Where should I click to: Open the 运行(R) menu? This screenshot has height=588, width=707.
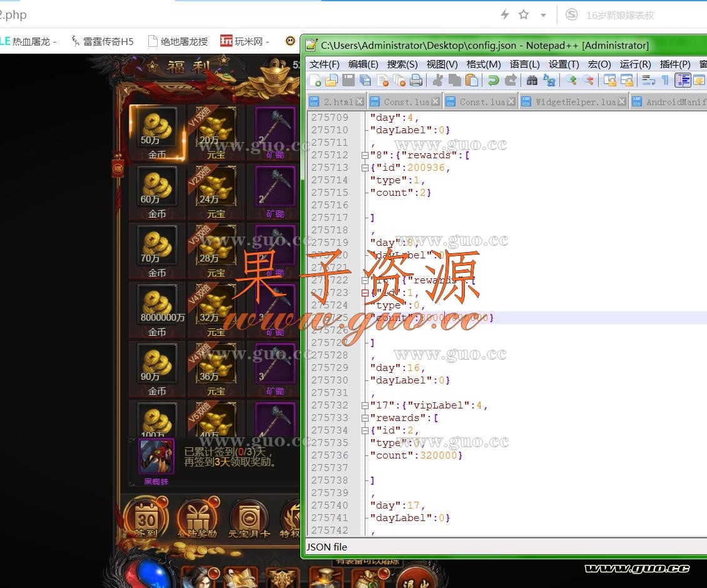click(635, 64)
